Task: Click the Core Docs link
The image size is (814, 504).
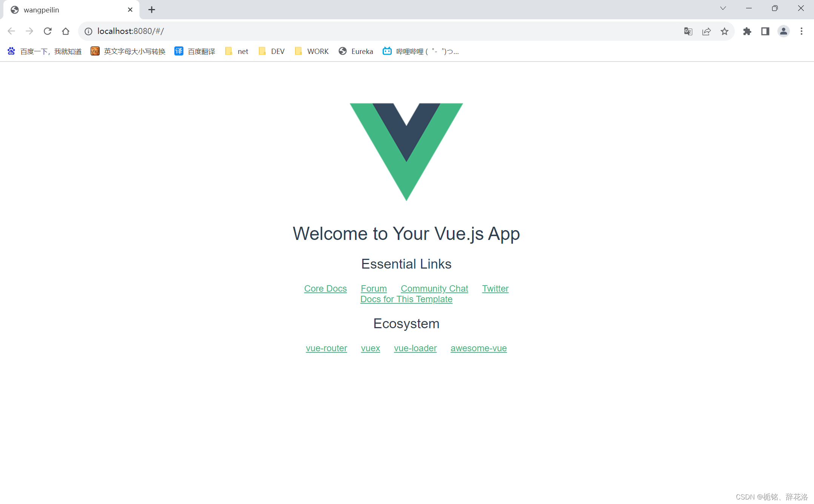Action: pos(325,289)
